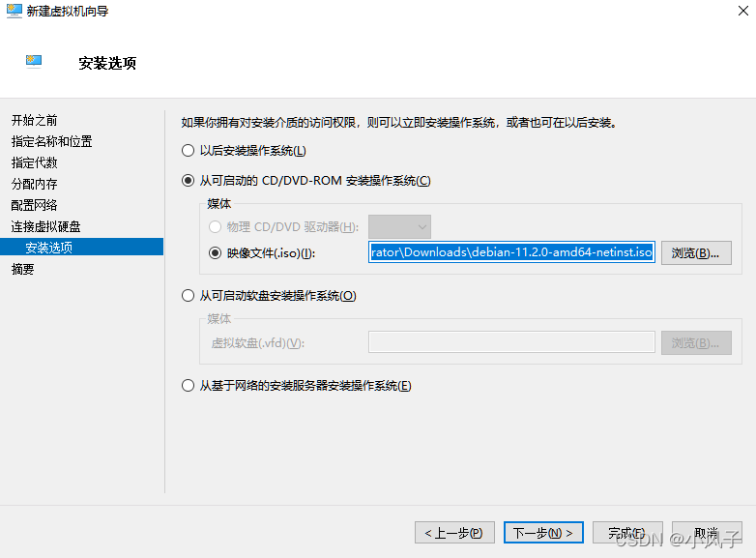The image size is (756, 558).
Task: Select the highlighted 安装选项 step
Action: [81, 247]
